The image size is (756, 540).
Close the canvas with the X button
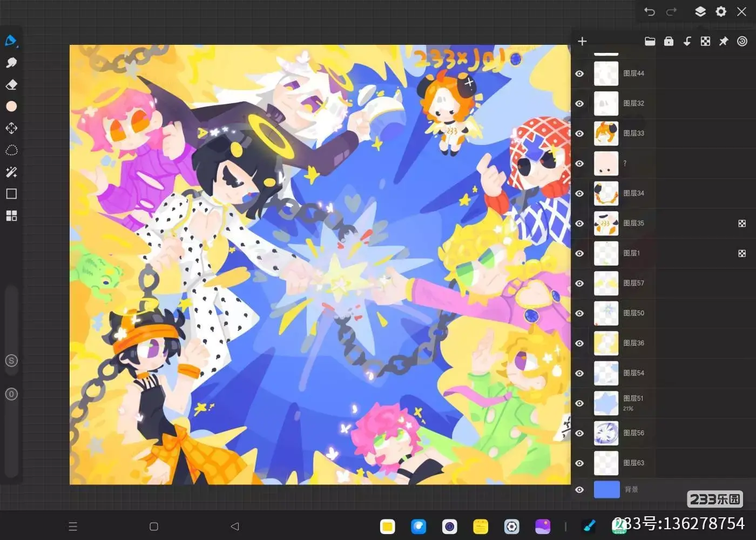(x=742, y=11)
